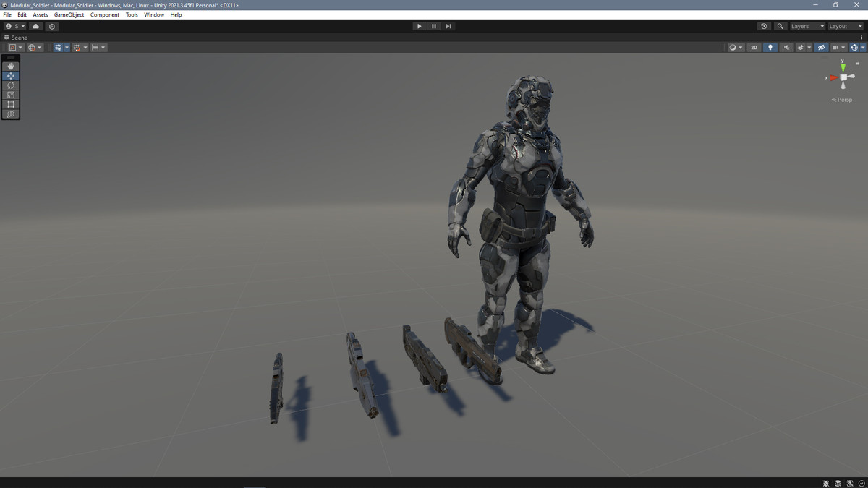868x488 pixels.
Task: Select the Transform tool at toolbar bottom
Action: click(x=10, y=114)
